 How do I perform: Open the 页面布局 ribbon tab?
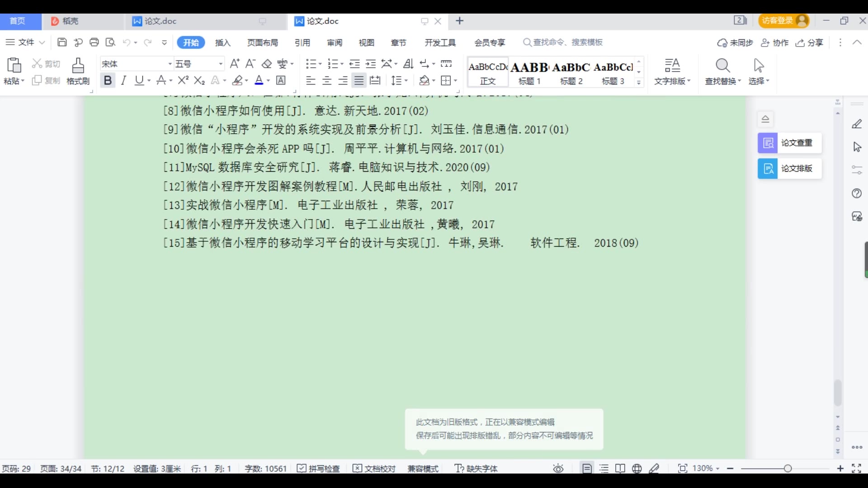[263, 42]
